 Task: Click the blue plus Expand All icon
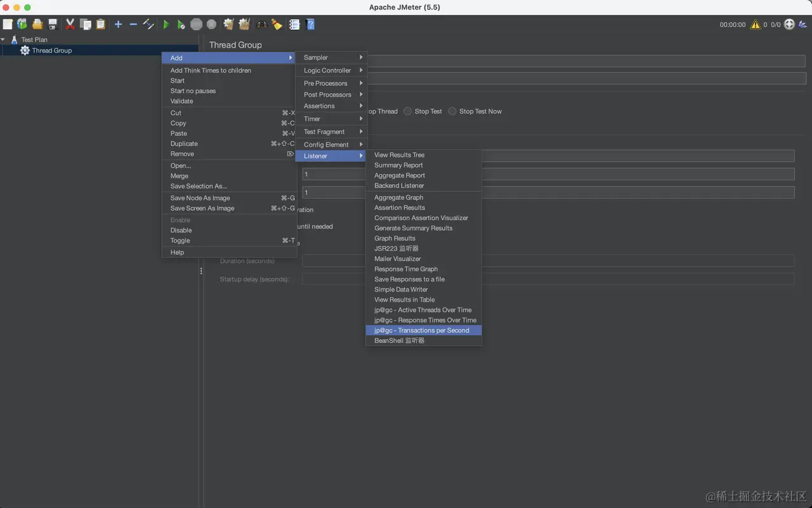coord(118,24)
